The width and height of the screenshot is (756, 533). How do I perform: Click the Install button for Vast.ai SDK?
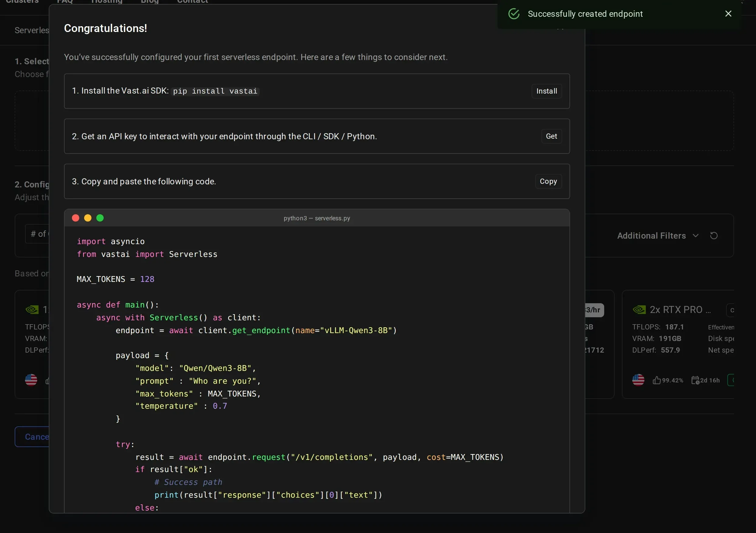[547, 91]
